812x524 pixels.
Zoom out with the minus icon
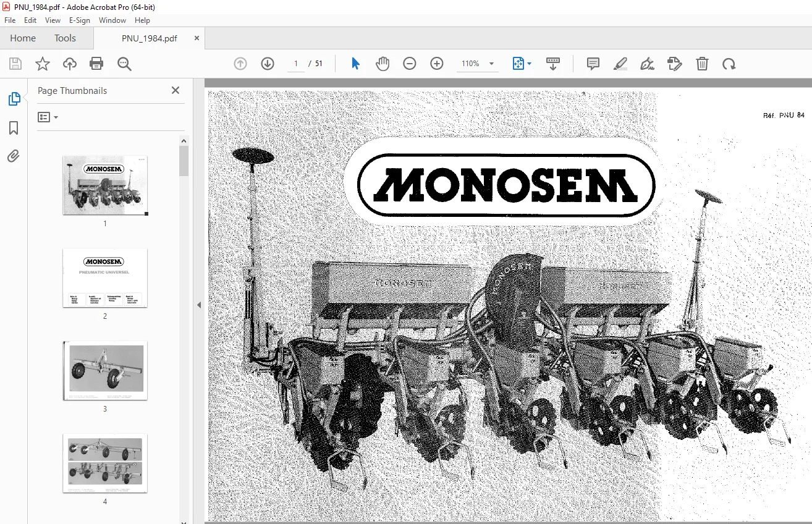point(410,64)
